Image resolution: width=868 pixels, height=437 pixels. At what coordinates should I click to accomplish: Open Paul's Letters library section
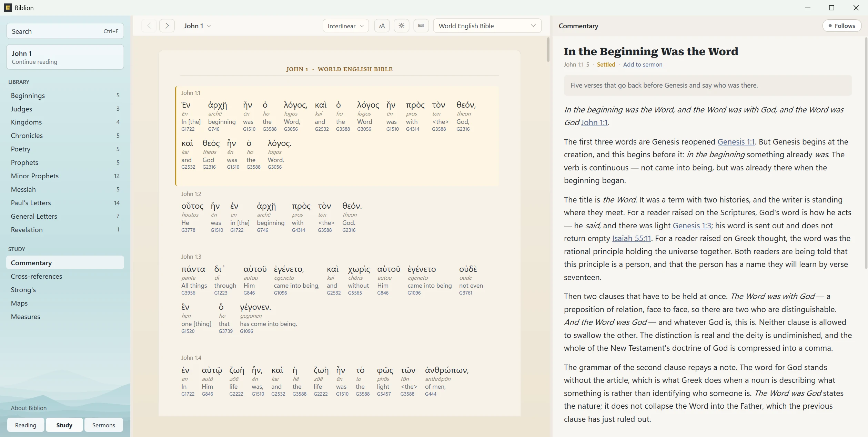point(65,203)
